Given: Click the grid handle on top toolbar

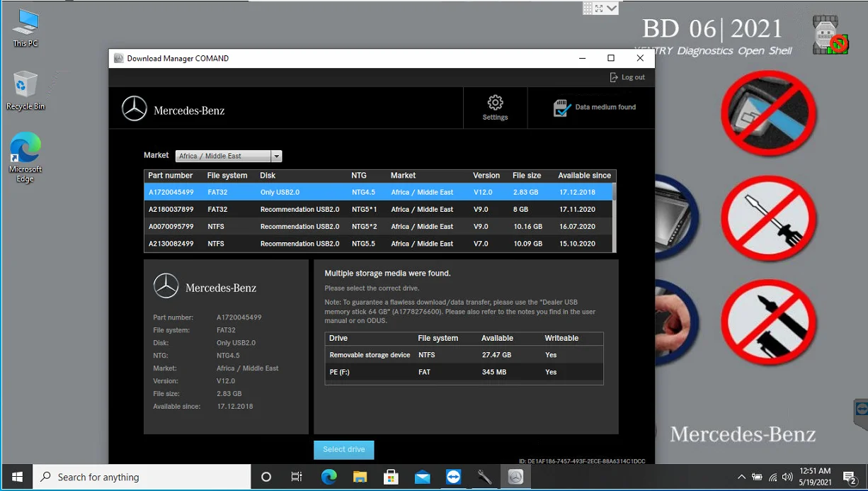Looking at the screenshot, I should pos(588,9).
